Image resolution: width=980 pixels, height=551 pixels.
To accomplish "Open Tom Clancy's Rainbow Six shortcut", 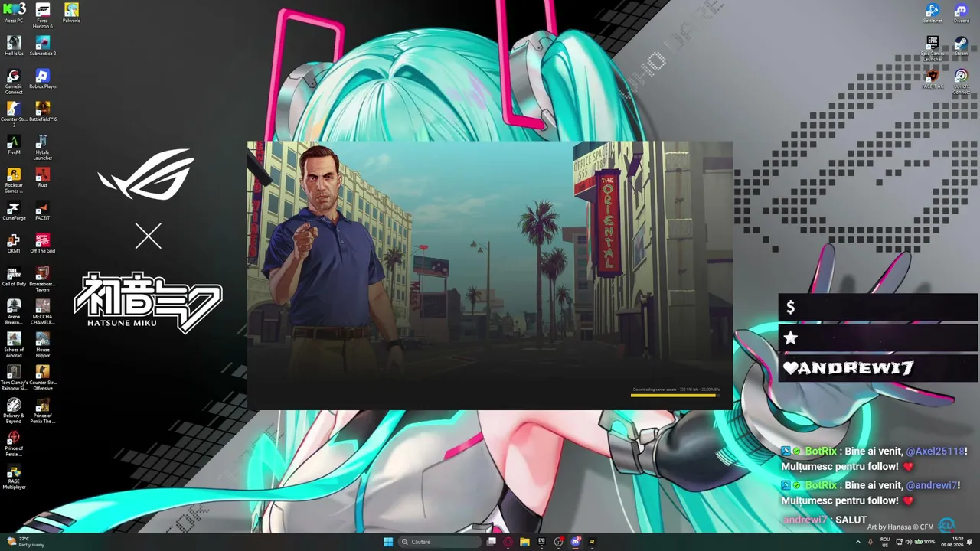I will (x=14, y=377).
